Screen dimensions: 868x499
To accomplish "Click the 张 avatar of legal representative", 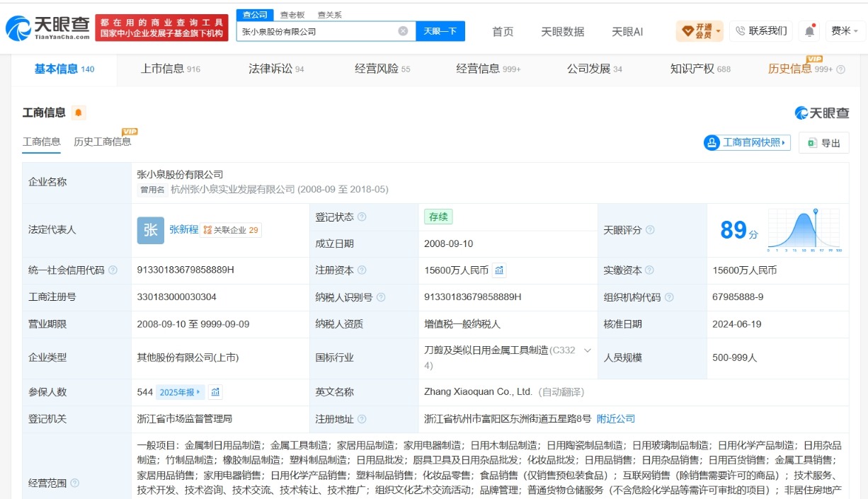I will (150, 230).
